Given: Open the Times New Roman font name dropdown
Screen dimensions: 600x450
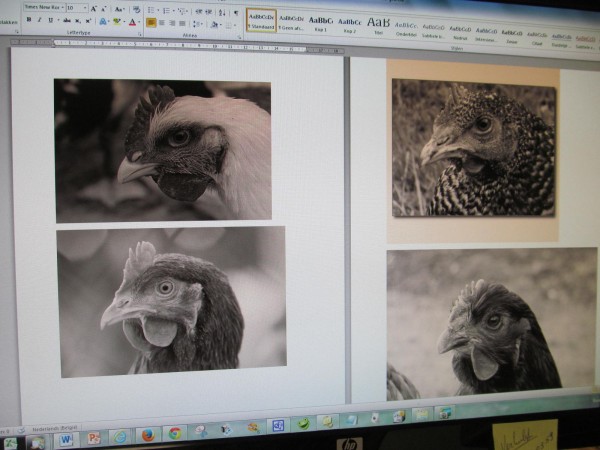Looking at the screenshot, I should click(63, 7).
